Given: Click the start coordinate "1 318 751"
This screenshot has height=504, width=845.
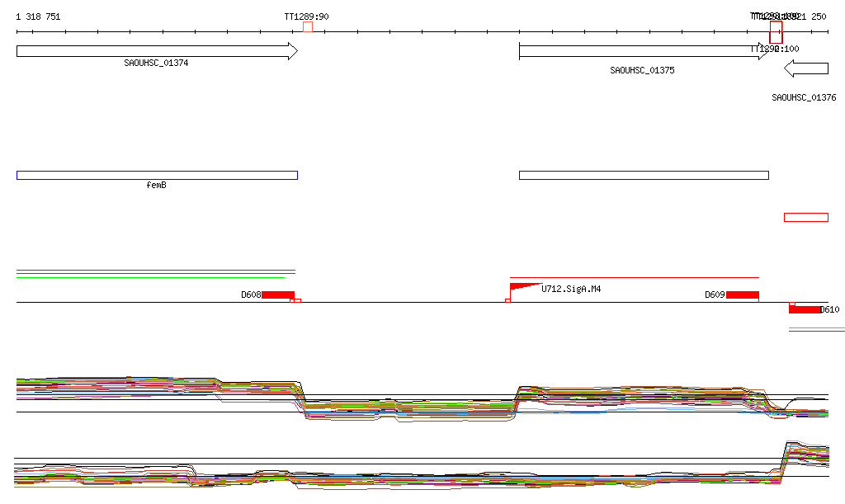Looking at the screenshot, I should pos(38,16).
